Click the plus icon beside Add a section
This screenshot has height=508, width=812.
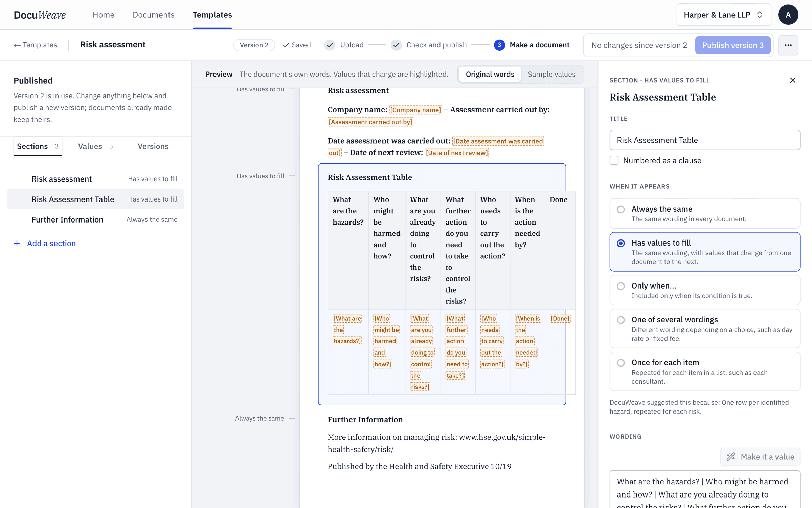(x=17, y=243)
